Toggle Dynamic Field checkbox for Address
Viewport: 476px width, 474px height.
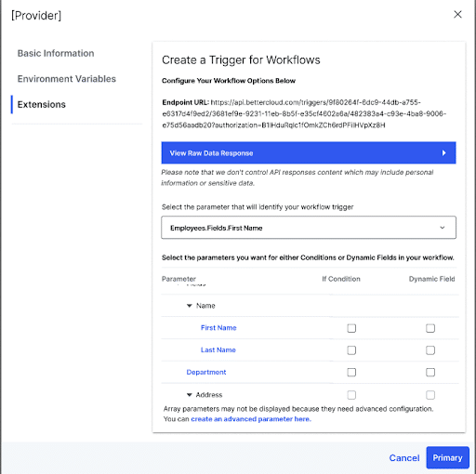430,395
